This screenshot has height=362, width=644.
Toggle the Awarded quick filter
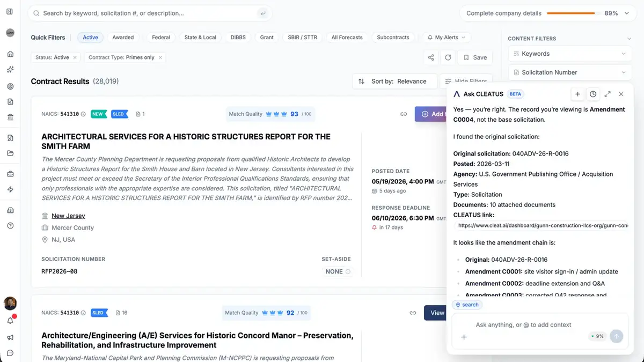123,38
